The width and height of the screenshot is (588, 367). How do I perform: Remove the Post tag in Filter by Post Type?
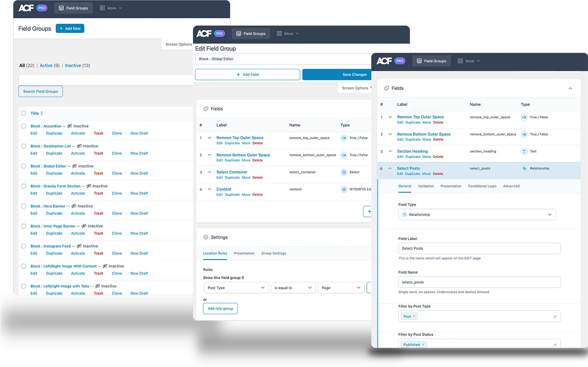click(x=414, y=316)
